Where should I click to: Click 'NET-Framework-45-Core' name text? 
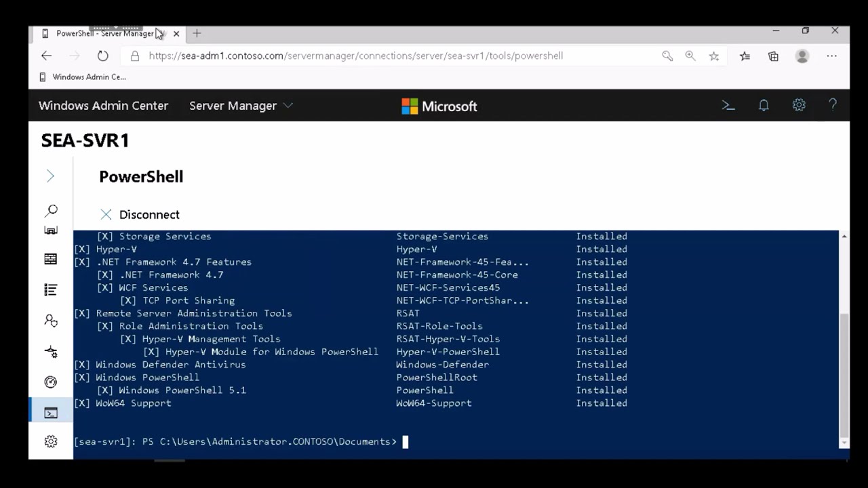pyautogui.click(x=457, y=275)
